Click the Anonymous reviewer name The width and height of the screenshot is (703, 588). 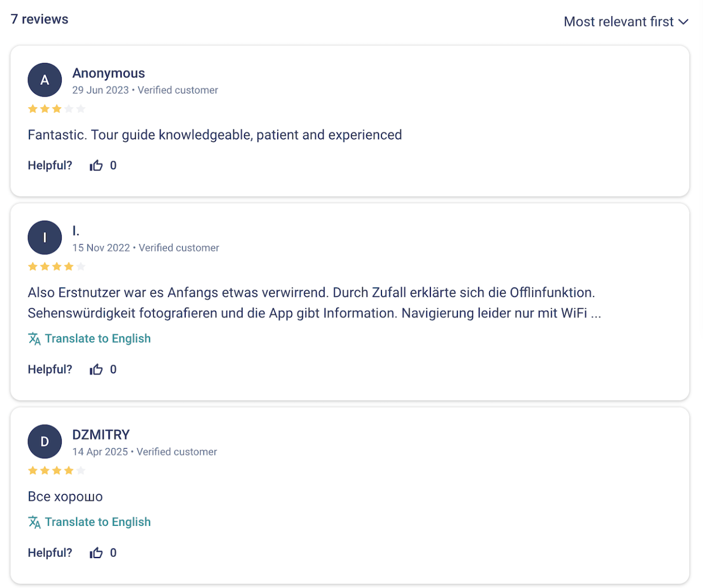108,73
